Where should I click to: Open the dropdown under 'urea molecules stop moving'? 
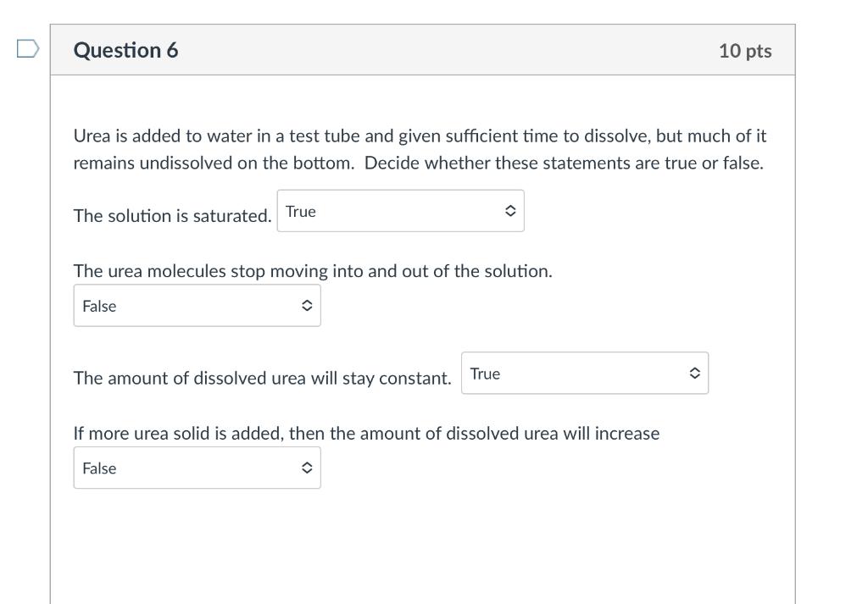[197, 305]
